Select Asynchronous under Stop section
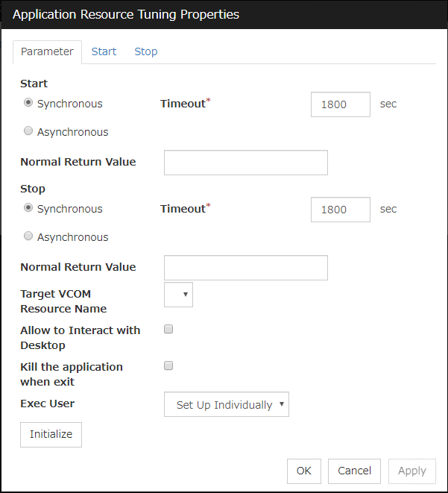This screenshot has height=493, width=448. click(x=29, y=236)
